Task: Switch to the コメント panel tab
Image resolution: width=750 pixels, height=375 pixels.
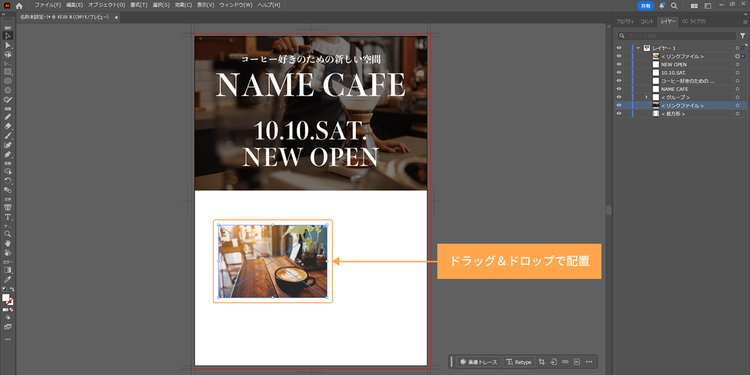Action: click(647, 22)
